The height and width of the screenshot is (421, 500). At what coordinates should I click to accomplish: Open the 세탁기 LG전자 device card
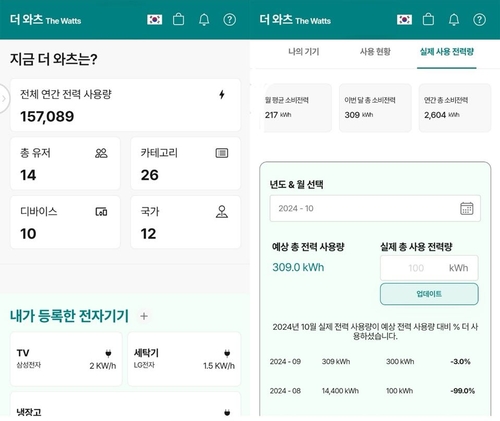[x=184, y=359]
